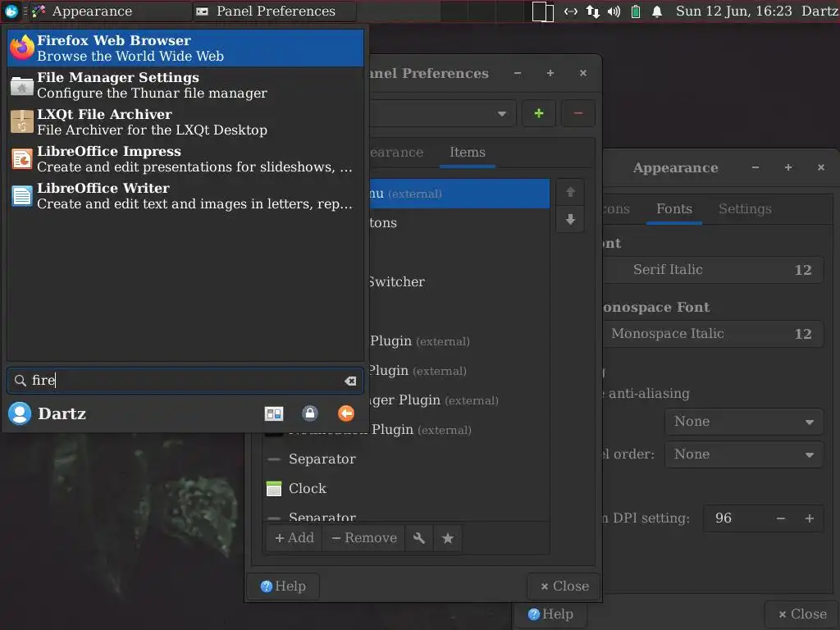Click Help in the Appearance window
Screen dimensions: 840x630
pos(550,614)
